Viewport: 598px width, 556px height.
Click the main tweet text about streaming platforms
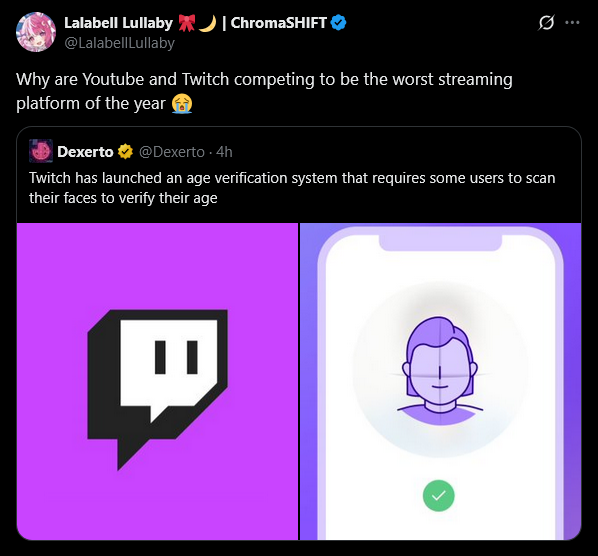pos(264,91)
